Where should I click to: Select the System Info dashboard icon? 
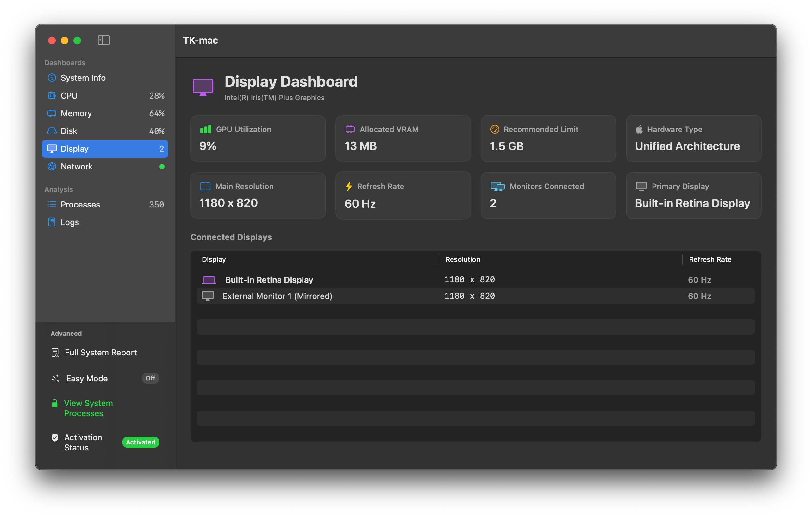pyautogui.click(x=52, y=78)
